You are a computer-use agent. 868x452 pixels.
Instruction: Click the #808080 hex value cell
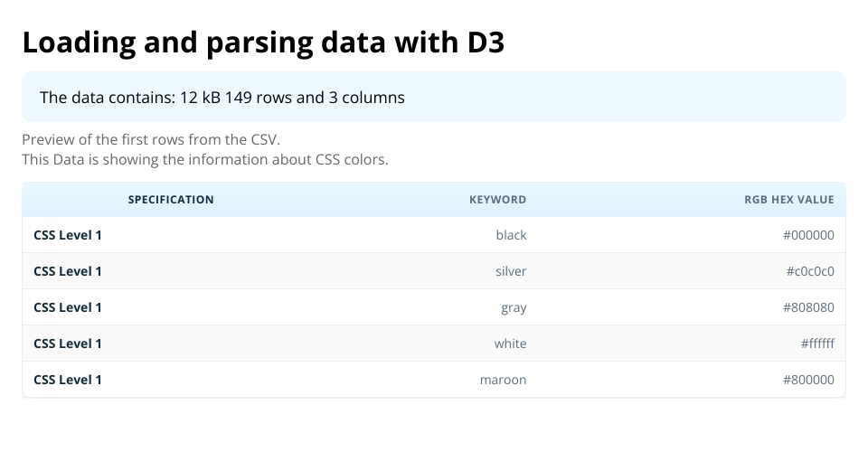coord(808,307)
